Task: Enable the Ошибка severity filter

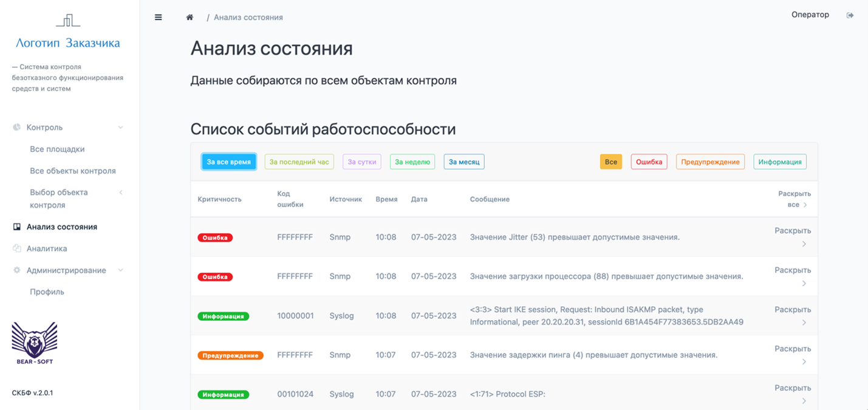Action: pyautogui.click(x=649, y=162)
